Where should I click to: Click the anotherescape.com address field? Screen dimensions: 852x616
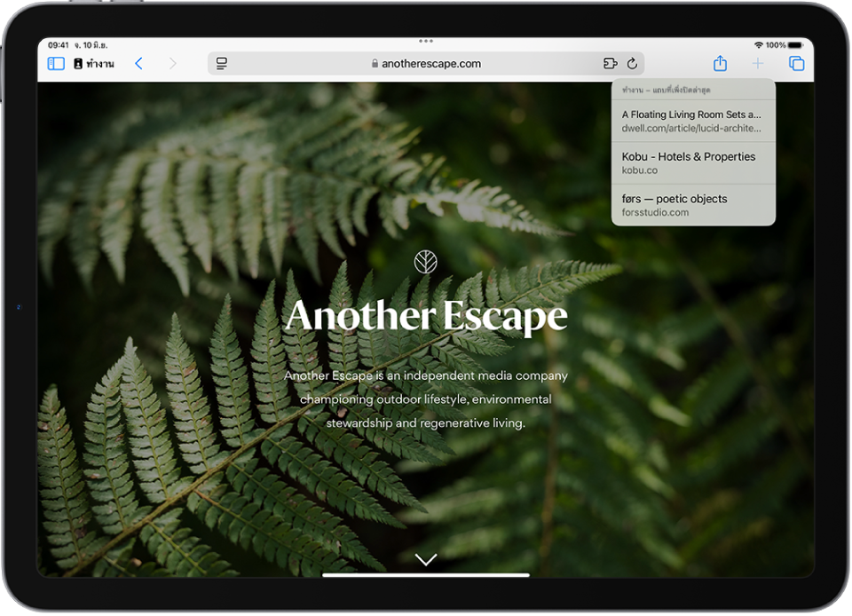tap(426, 64)
